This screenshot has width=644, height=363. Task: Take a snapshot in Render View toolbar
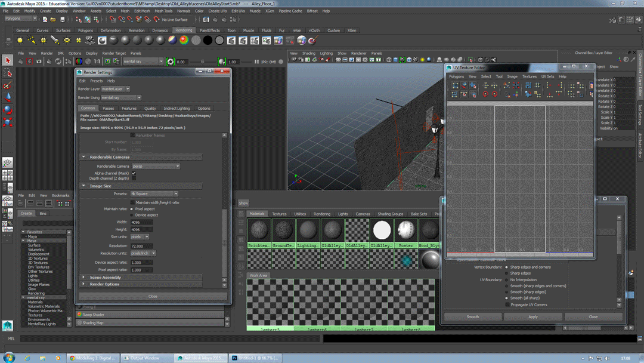point(39,61)
